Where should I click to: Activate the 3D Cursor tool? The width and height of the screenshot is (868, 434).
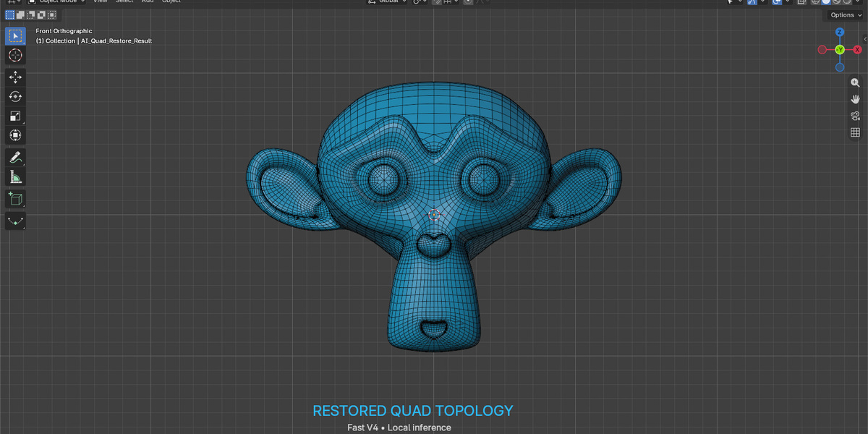[x=15, y=55]
